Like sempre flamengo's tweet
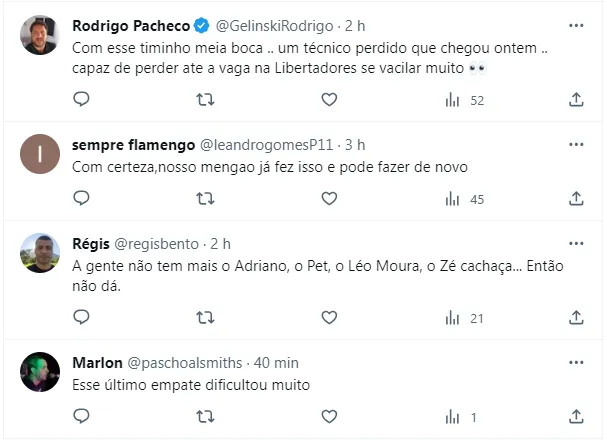This screenshot has width=607, height=440. (x=329, y=199)
